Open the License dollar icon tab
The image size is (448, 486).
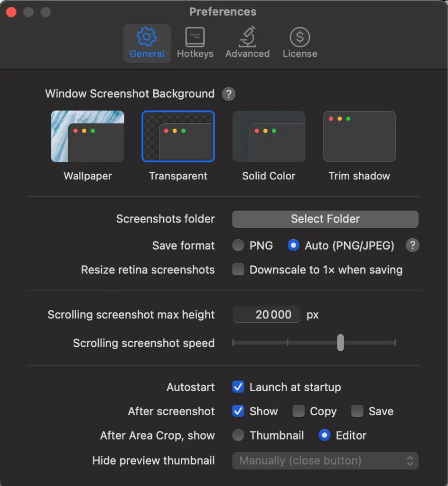click(x=299, y=37)
